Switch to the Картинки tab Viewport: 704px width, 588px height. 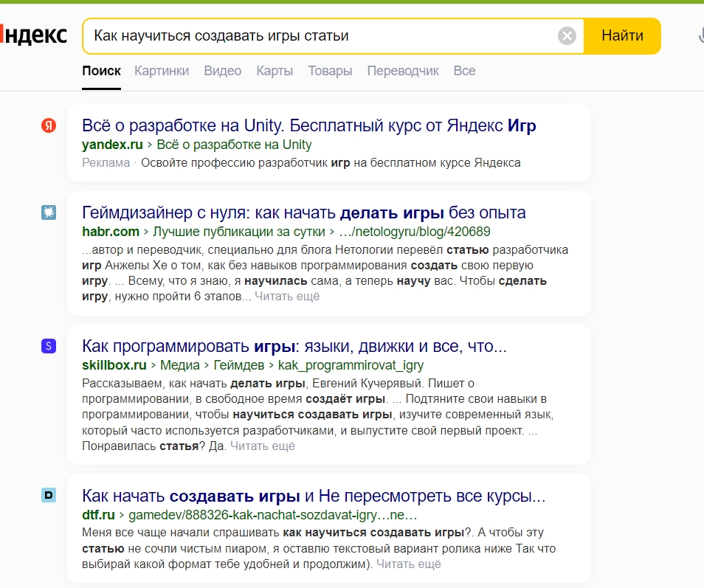(162, 71)
